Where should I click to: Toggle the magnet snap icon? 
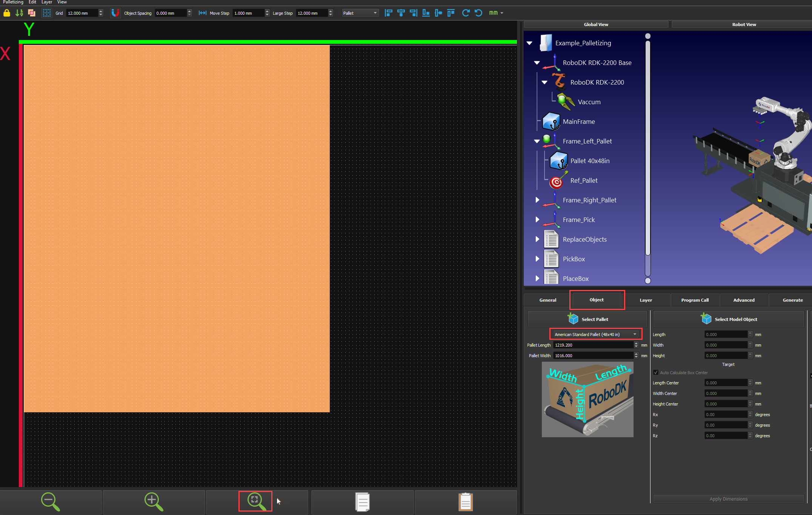pyautogui.click(x=115, y=13)
